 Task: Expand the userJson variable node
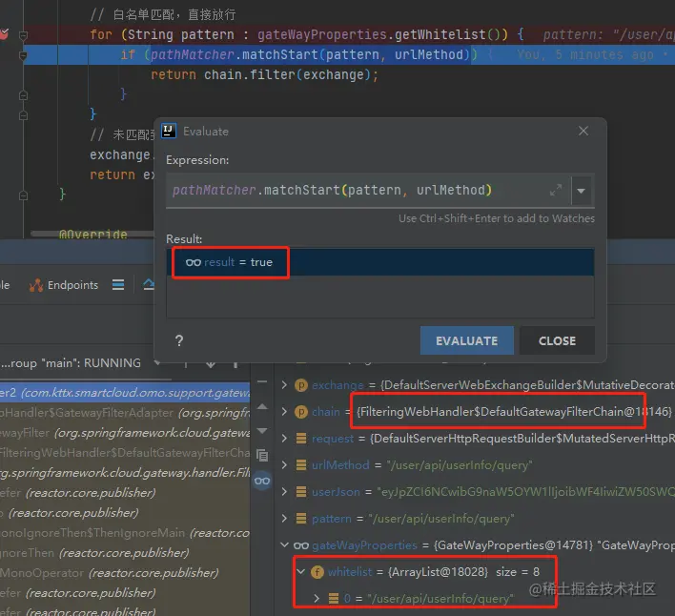pos(284,492)
